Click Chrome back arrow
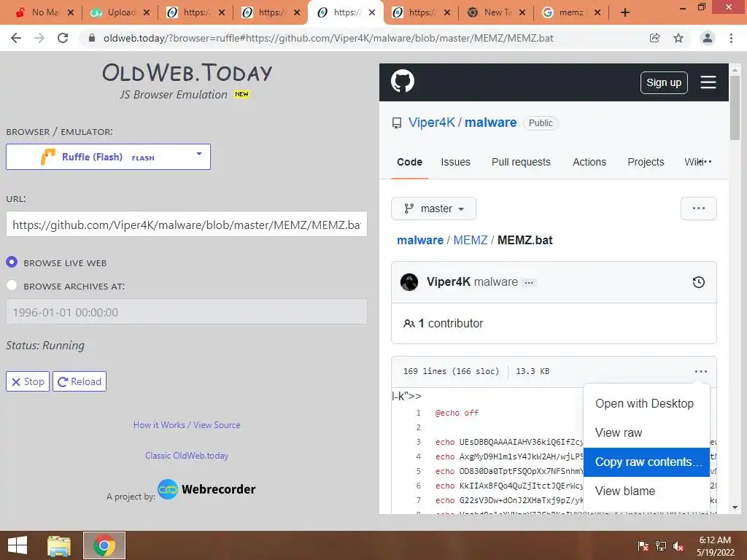This screenshot has height=560, width=747. [x=16, y=38]
